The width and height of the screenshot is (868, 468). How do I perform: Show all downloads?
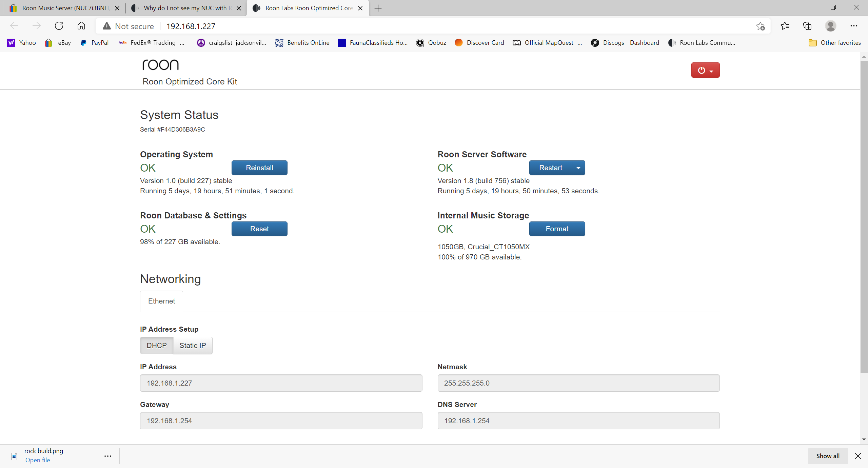[828, 456]
